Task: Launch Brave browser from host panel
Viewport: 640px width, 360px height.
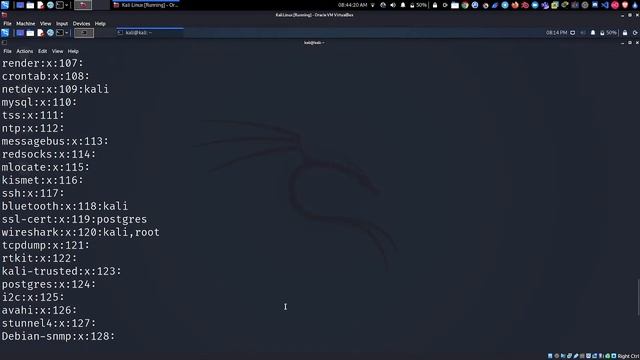Action: point(625,5)
